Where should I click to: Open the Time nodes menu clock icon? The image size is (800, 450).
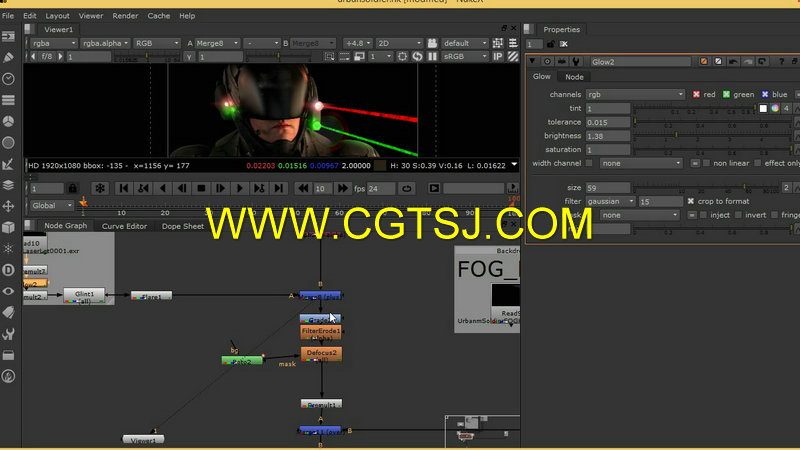coord(8,79)
